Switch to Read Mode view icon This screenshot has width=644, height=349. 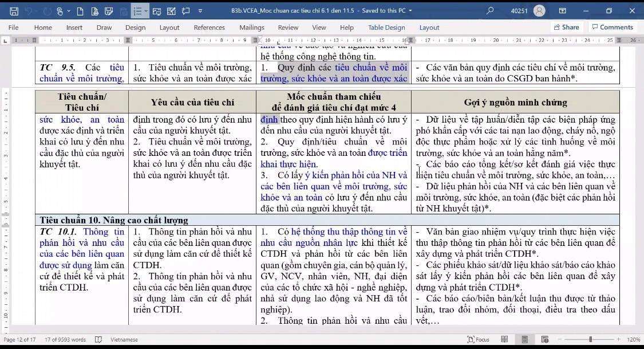(x=504, y=340)
